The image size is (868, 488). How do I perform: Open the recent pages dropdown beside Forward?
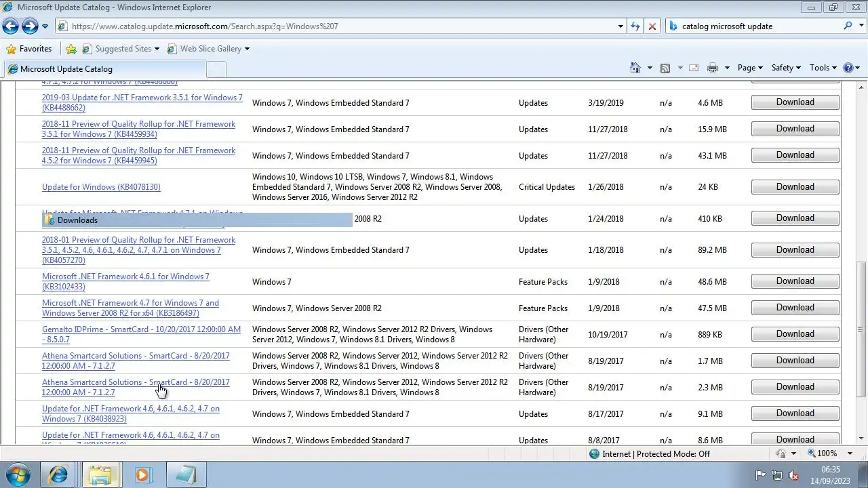pos(45,26)
